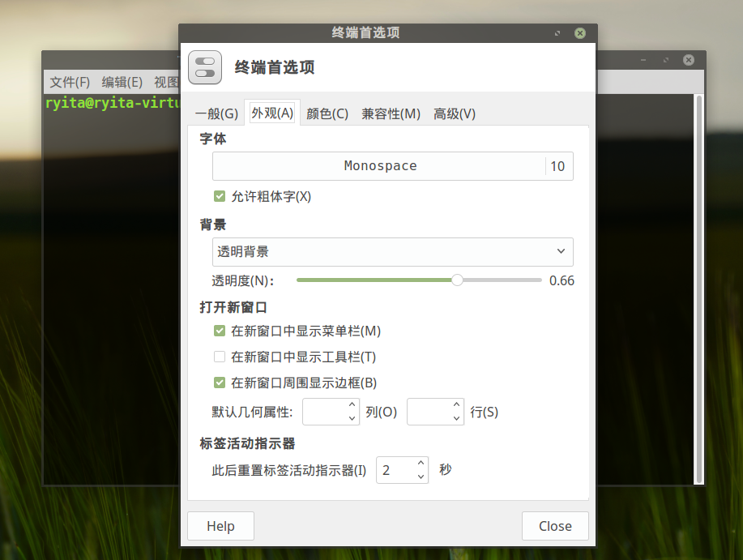743x560 pixels.
Task: Enable 在新窗口中显示工具栏(T) checkbox
Action: 220,357
